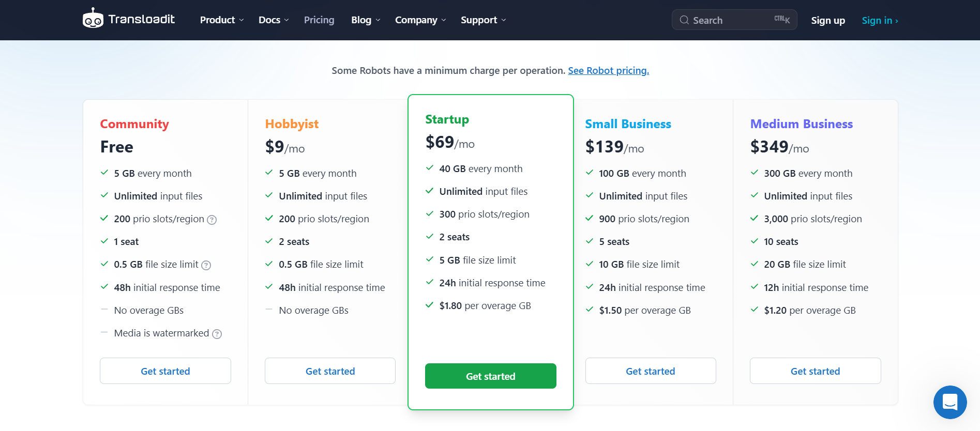Click the $139/mo price
The width and height of the screenshot is (980, 431).
614,147
